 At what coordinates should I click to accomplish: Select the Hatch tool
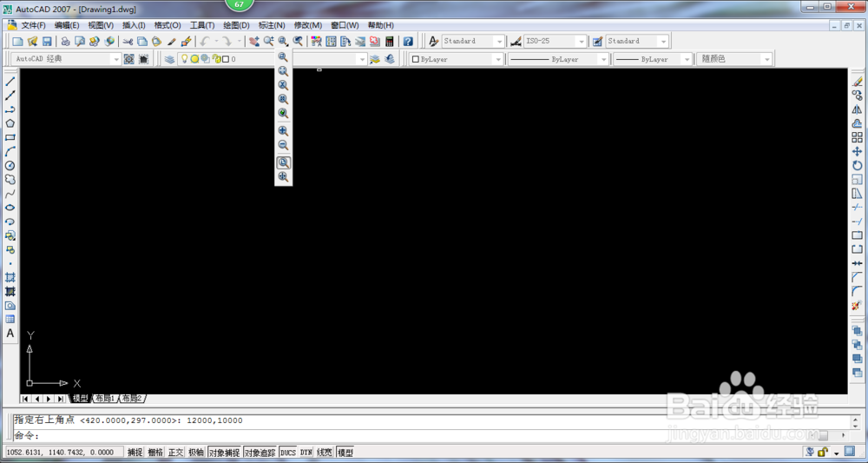[10, 277]
